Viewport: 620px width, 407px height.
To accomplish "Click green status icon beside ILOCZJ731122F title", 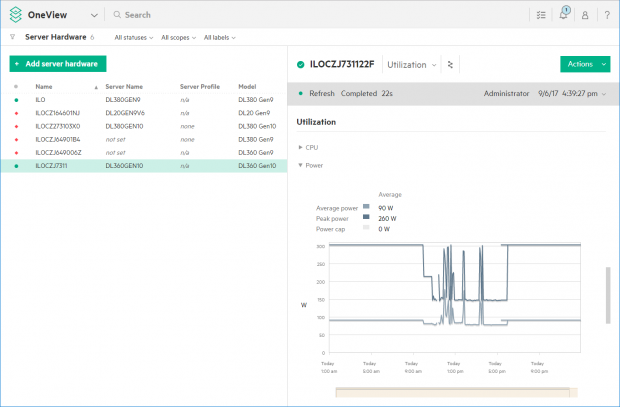I will [300, 64].
